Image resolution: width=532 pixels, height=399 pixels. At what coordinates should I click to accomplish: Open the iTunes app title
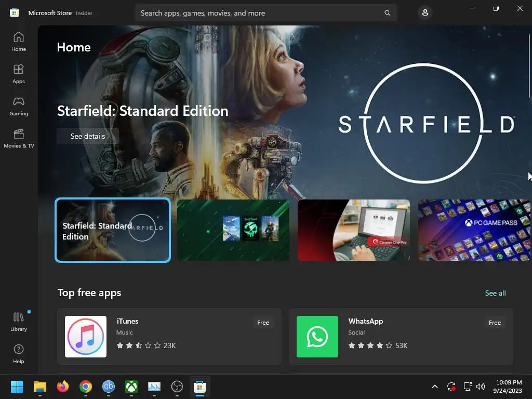pyautogui.click(x=128, y=321)
